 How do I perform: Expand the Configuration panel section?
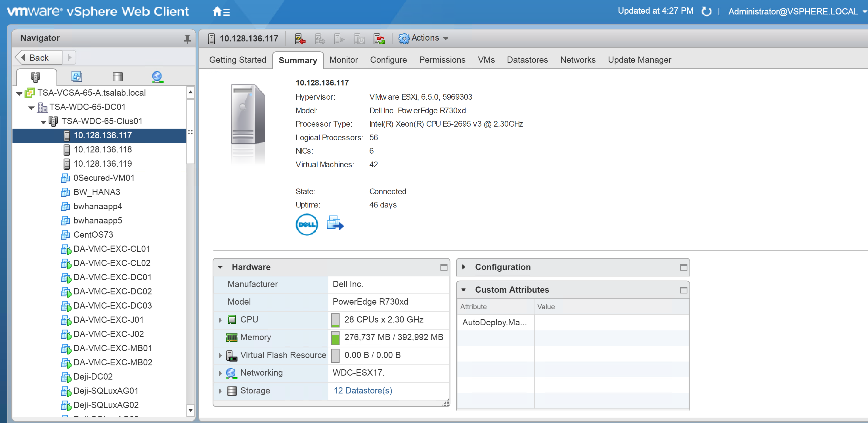point(464,267)
